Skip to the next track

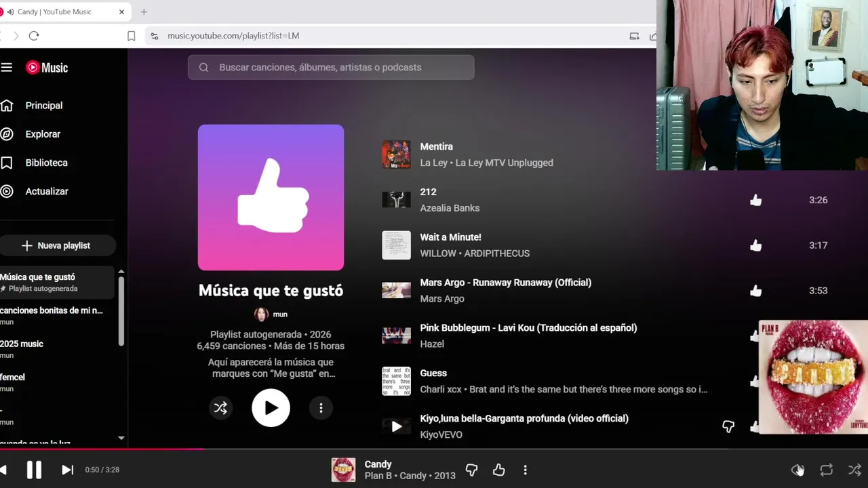(x=67, y=470)
